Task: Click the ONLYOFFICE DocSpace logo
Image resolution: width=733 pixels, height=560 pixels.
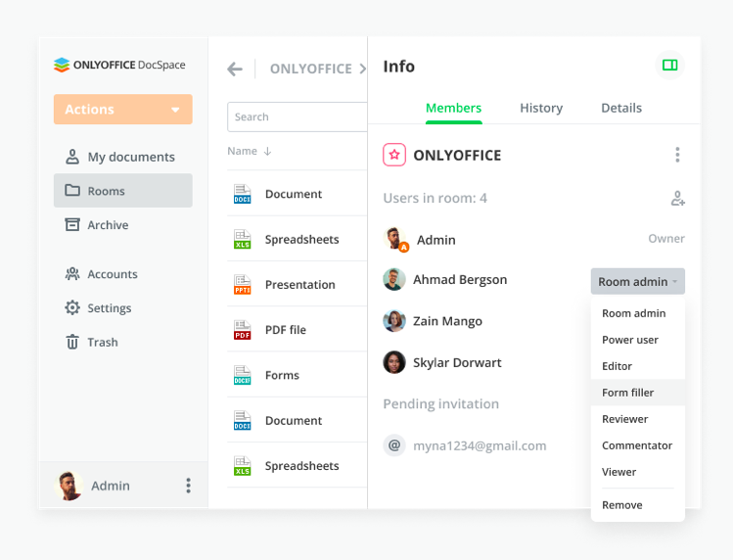Action: point(119,65)
